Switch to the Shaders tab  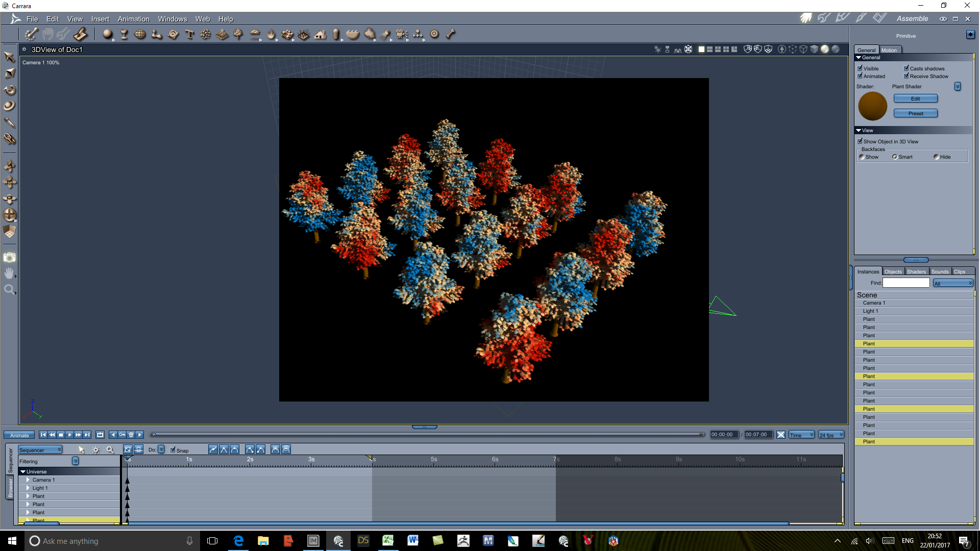[916, 271]
